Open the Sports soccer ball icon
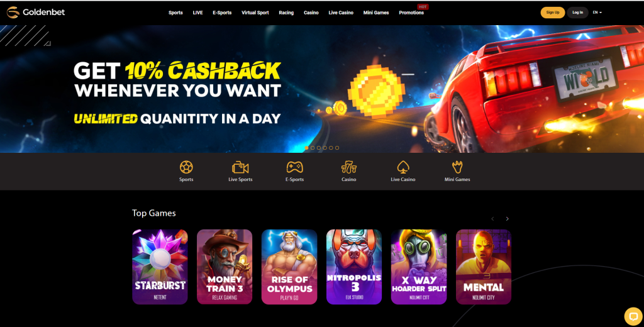The image size is (644, 327). [x=186, y=167]
